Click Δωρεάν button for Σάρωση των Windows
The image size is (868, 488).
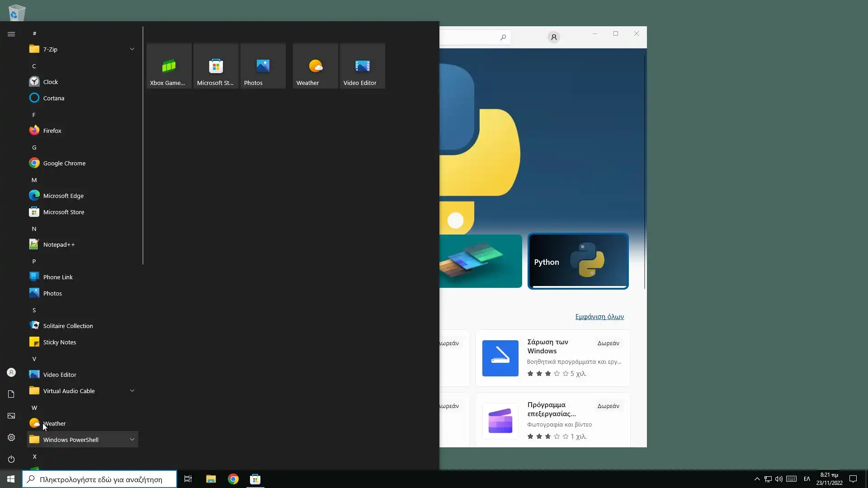608,343
